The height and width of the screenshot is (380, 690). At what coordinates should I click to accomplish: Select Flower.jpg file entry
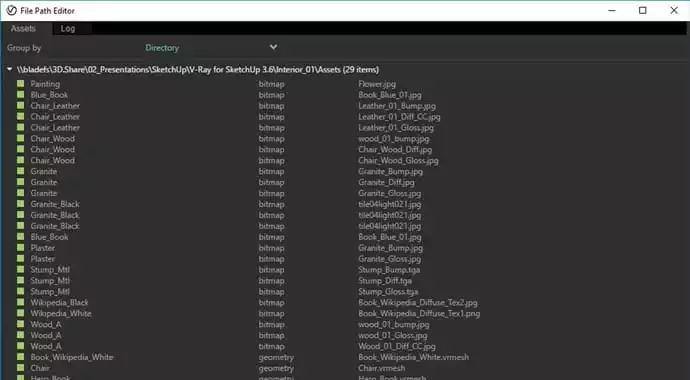[x=377, y=84]
